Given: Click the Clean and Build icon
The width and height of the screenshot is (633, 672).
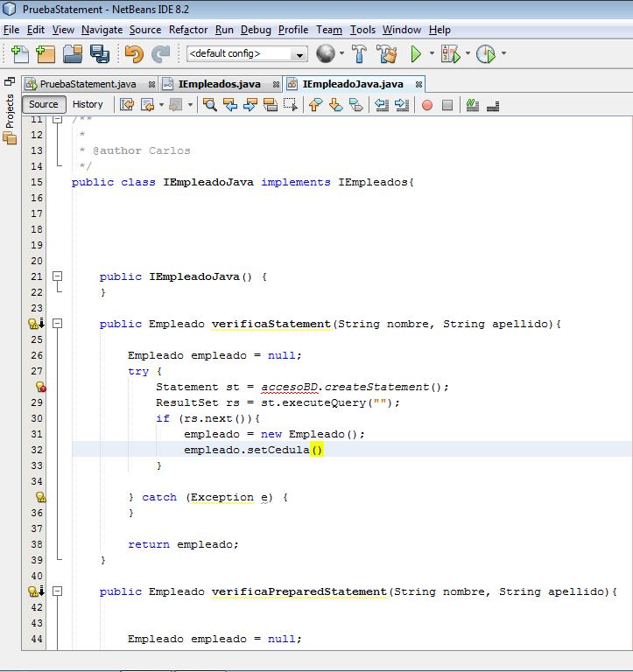Looking at the screenshot, I should 387,54.
